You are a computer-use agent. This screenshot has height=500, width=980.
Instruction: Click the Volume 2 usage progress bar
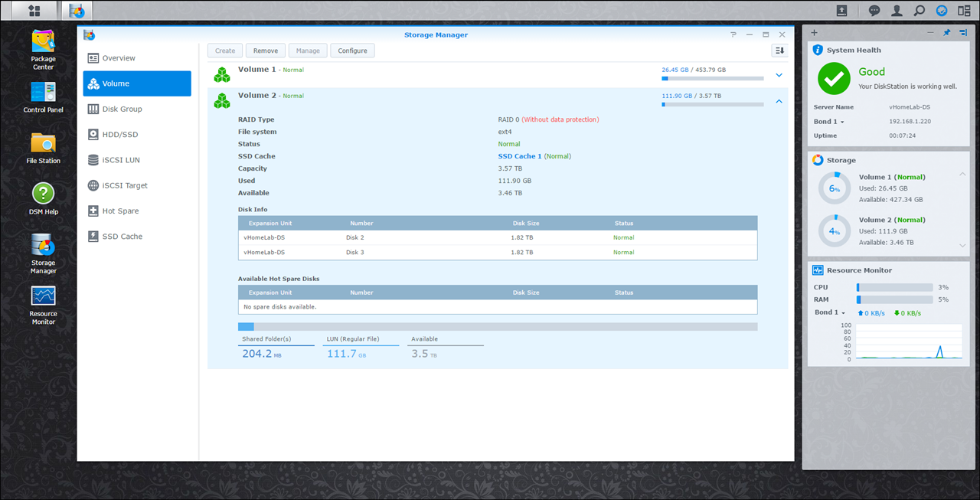(x=712, y=105)
